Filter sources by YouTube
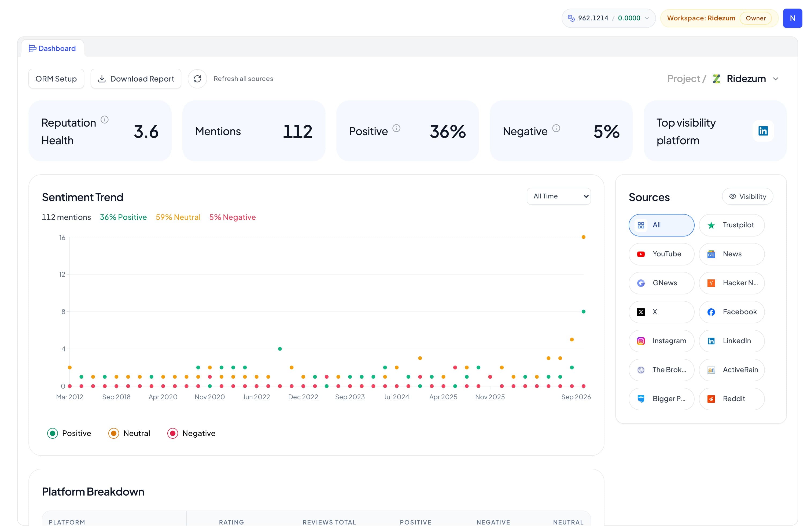 (x=661, y=254)
